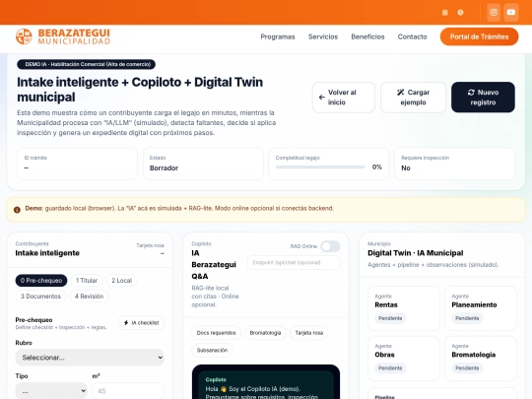The image size is (532, 399).
Task: Click the back arrow icon beside Volver al inicio
Action: [321, 98]
